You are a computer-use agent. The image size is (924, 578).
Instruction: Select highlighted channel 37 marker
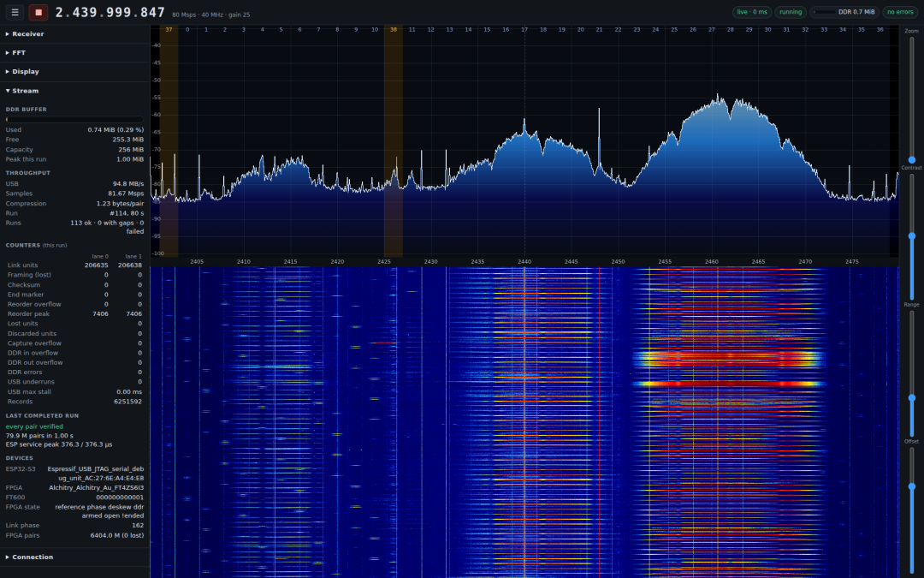pyautogui.click(x=169, y=29)
